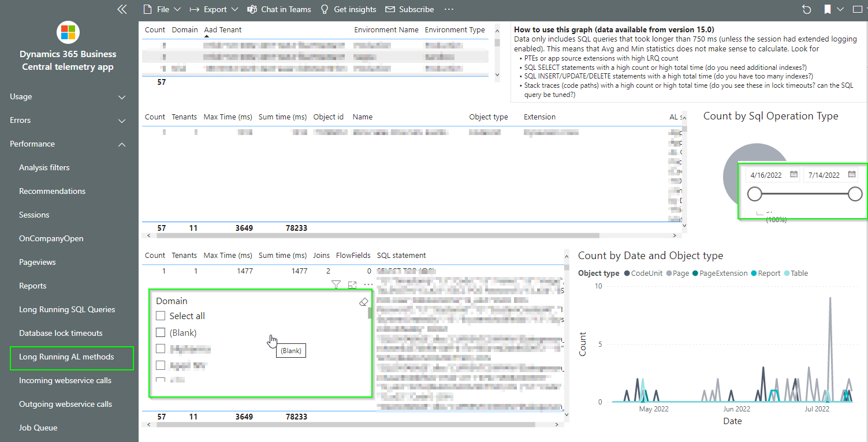Open the Database lock timeouts page

tap(60, 333)
